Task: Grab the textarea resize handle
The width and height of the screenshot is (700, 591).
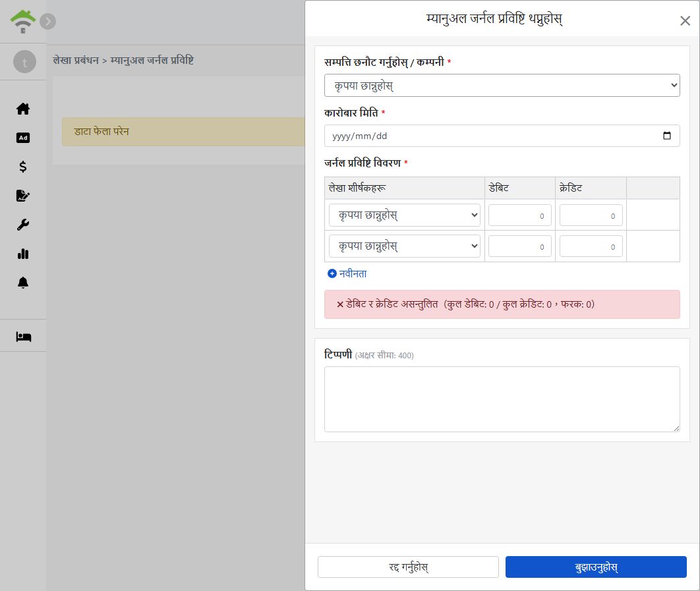Action: point(676,428)
